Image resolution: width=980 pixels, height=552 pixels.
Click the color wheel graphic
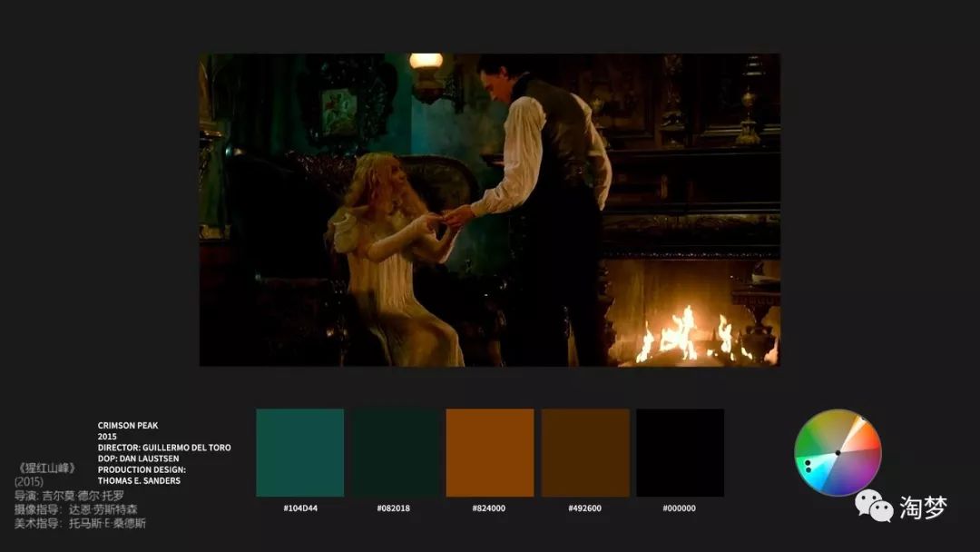click(838, 452)
